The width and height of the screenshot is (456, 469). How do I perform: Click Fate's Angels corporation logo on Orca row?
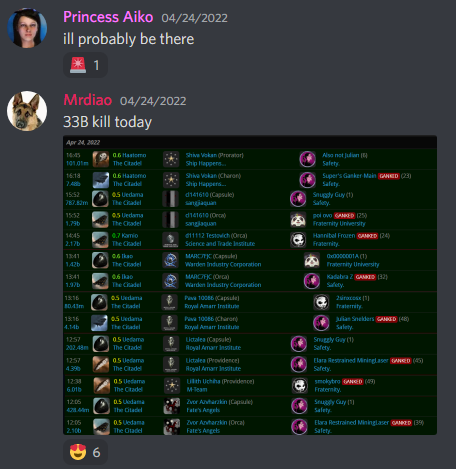(172, 427)
